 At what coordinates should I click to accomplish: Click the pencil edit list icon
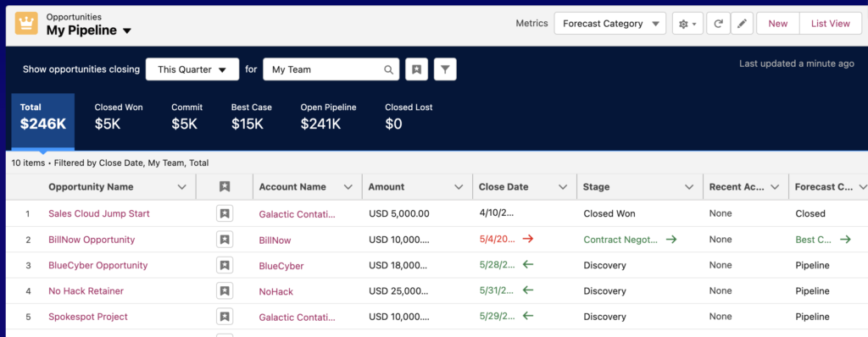point(742,24)
